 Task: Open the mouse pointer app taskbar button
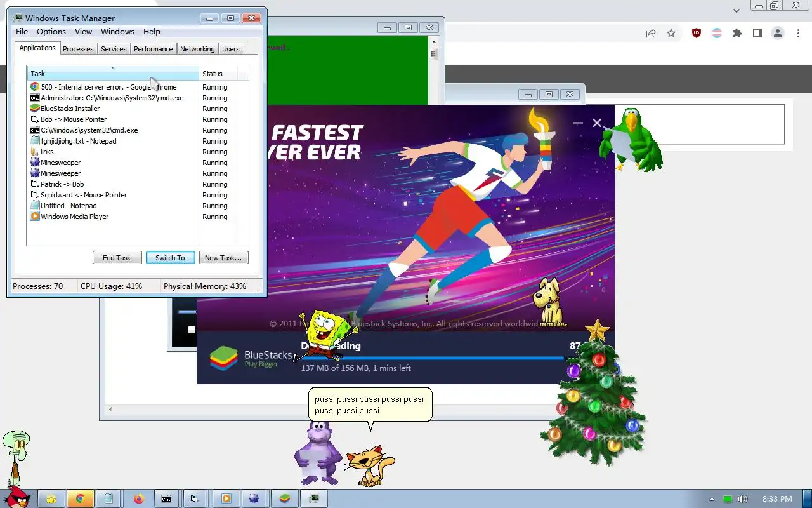pyautogui.click(x=194, y=498)
